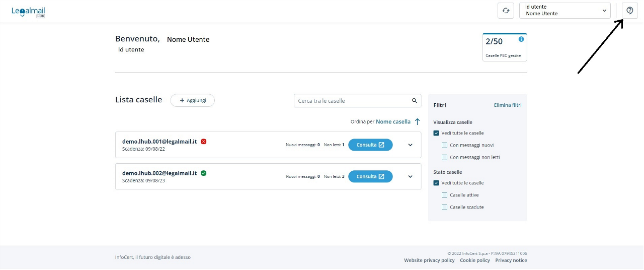Image resolution: width=644 pixels, height=270 pixels.
Task: Click the search magnifier icon
Action: point(415,101)
